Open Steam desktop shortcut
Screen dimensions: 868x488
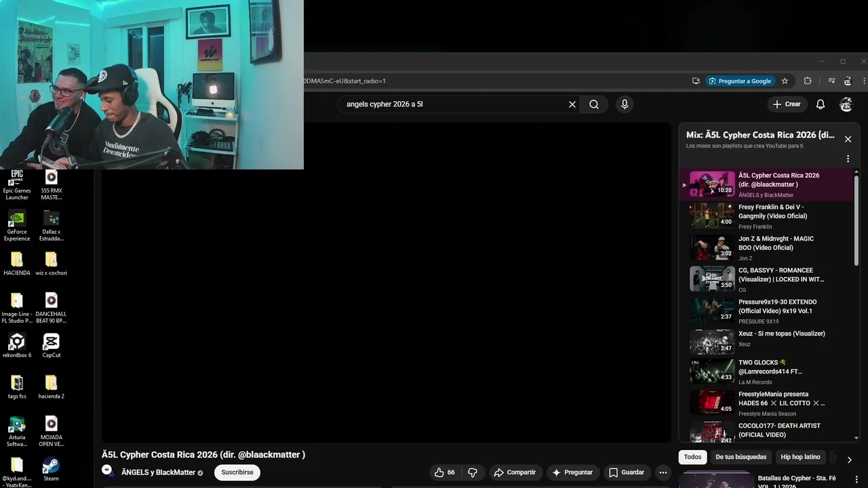tap(52, 469)
